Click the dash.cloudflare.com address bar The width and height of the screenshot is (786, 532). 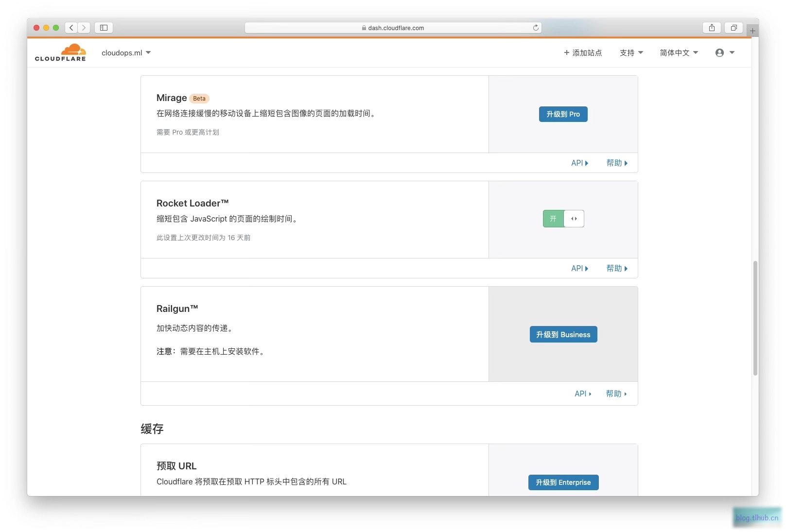click(x=393, y=28)
